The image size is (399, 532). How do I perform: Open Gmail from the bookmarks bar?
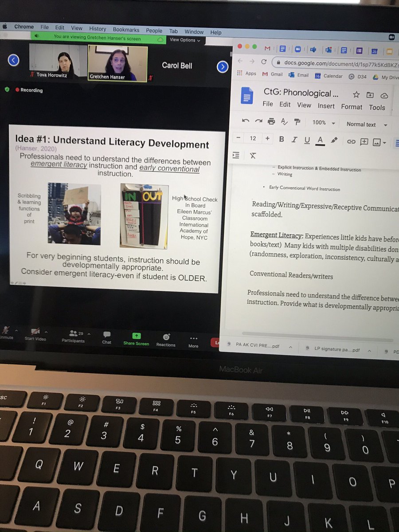272,74
